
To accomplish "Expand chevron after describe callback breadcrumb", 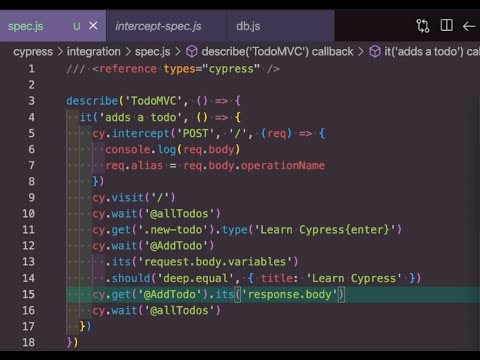I will [x=361, y=52].
